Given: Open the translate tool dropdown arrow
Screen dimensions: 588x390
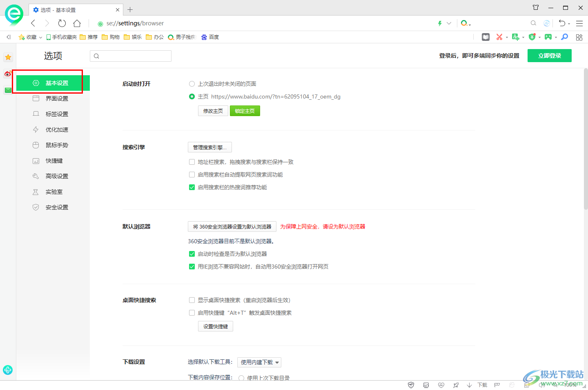Looking at the screenshot, I should click(523, 37).
